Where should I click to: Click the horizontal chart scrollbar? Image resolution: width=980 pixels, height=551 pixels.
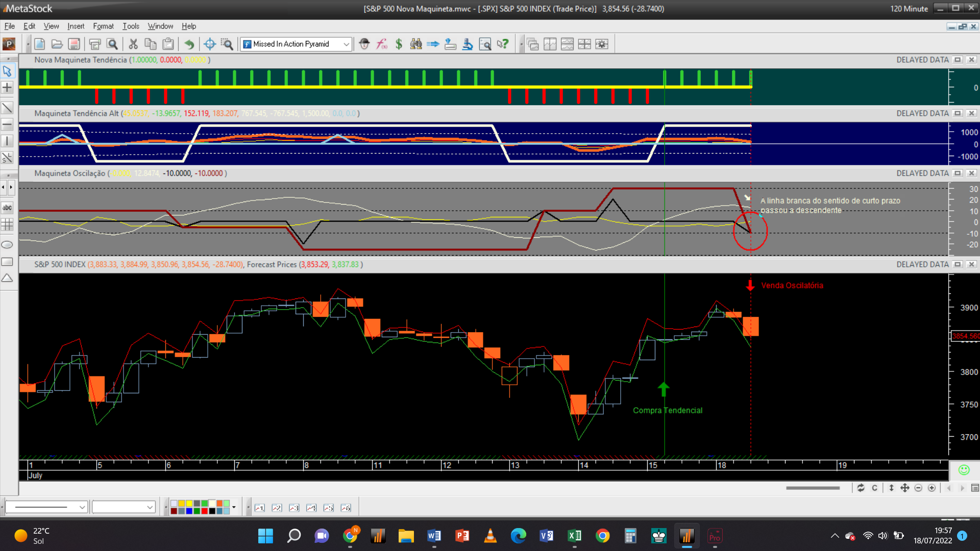813,488
